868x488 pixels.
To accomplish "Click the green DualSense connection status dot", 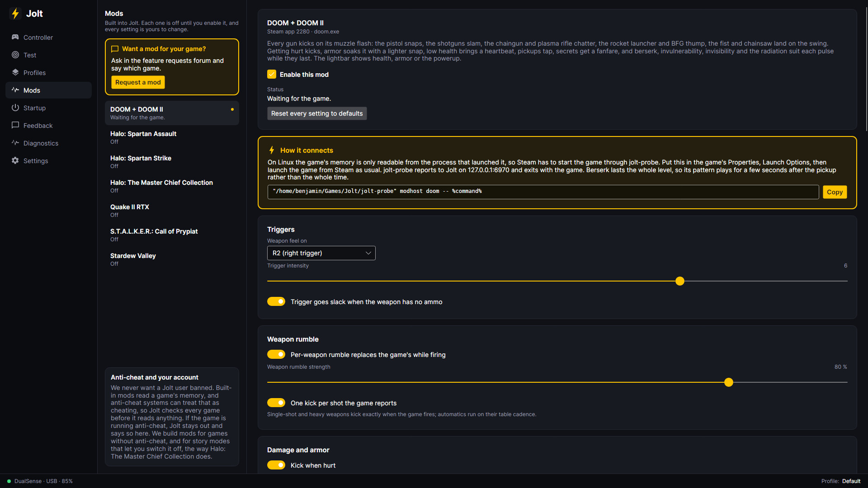I will coord(9,481).
